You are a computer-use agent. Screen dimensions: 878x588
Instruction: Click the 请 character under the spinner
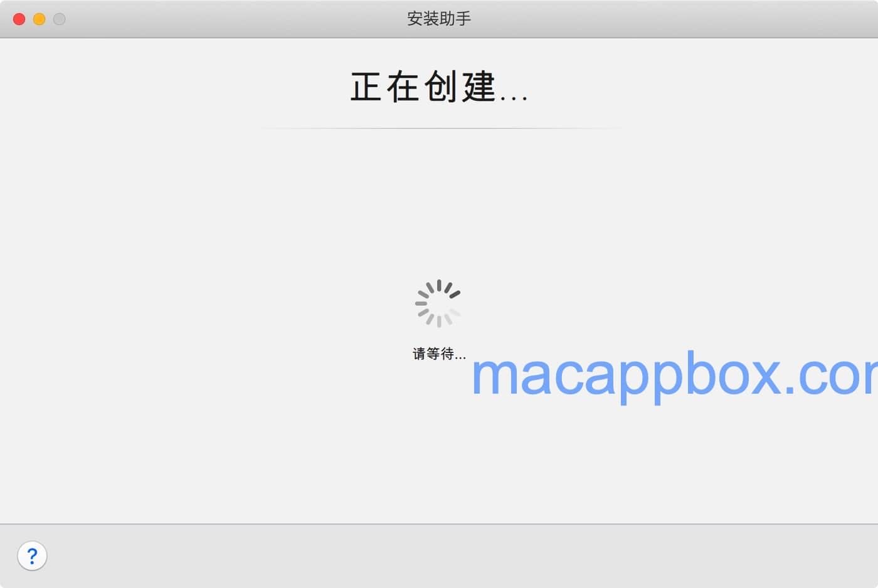tap(419, 354)
